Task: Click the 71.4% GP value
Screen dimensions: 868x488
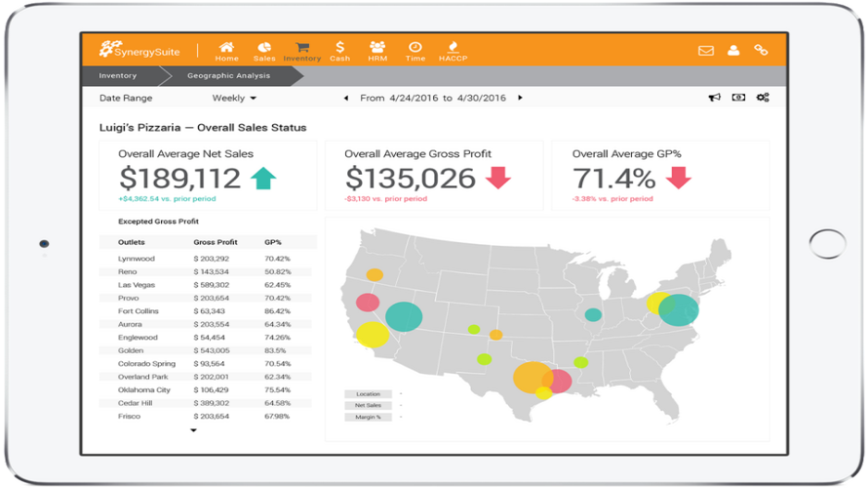Action: (x=613, y=179)
